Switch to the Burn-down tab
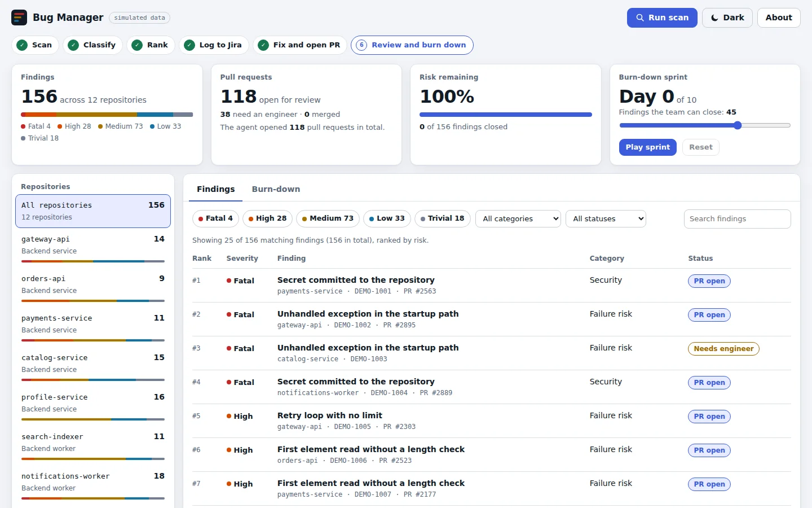The image size is (812, 508). click(276, 189)
